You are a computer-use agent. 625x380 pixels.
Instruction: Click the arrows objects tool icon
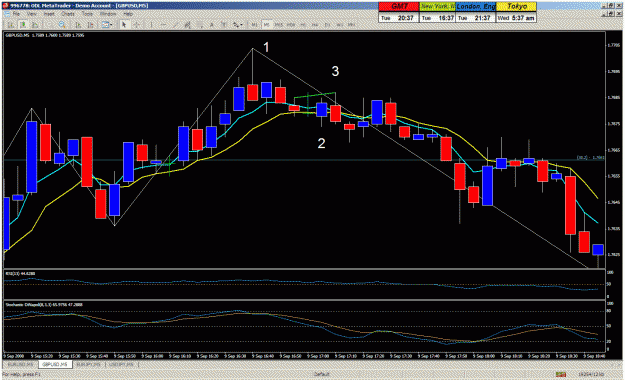(x=236, y=25)
